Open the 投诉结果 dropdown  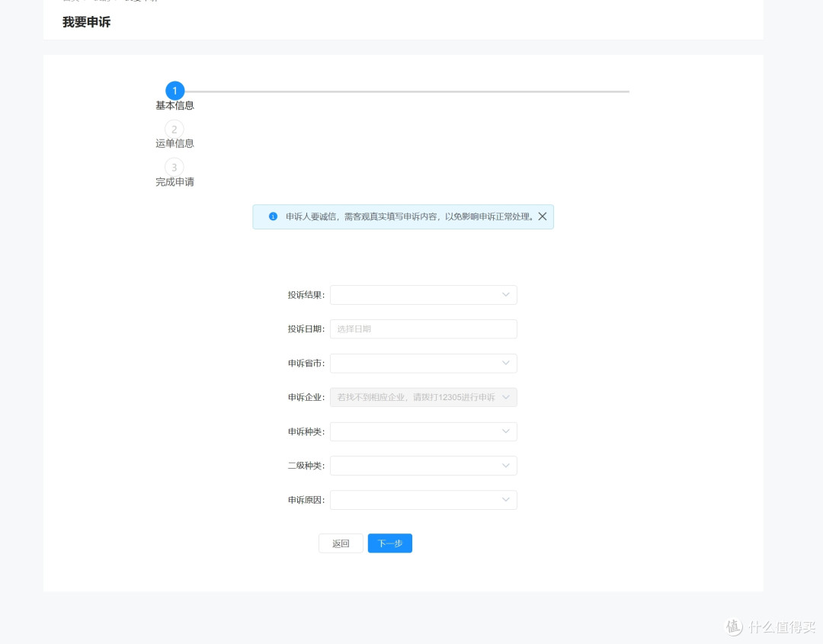pyautogui.click(x=423, y=295)
